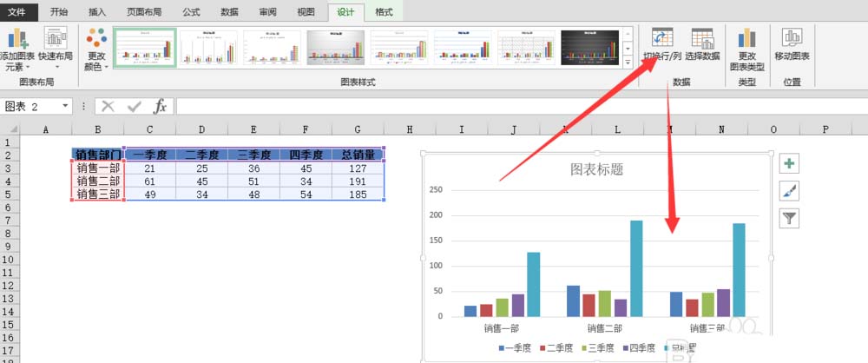868x363 pixels.
Task: Click the green plus chart elements button
Action: pyautogui.click(x=789, y=163)
